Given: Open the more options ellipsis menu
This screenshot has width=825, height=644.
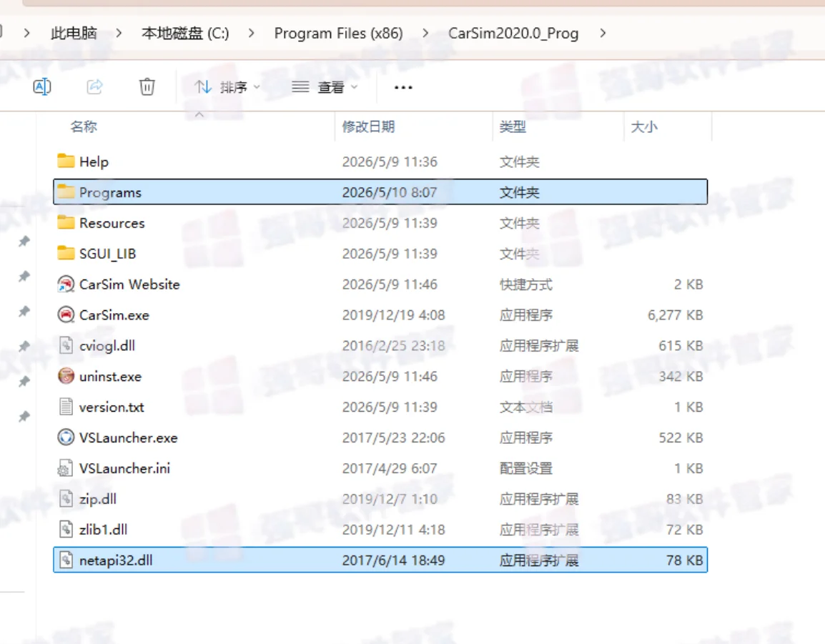Looking at the screenshot, I should [x=403, y=87].
